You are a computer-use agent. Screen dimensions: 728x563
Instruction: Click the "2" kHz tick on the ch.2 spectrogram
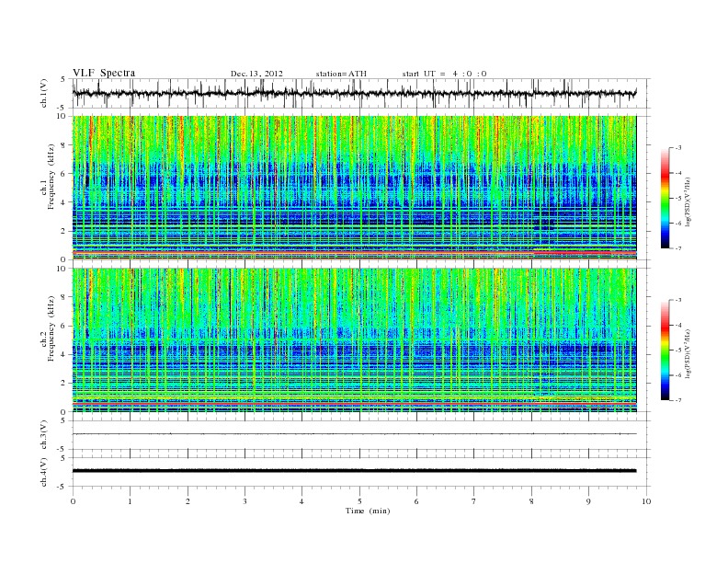tap(64, 383)
